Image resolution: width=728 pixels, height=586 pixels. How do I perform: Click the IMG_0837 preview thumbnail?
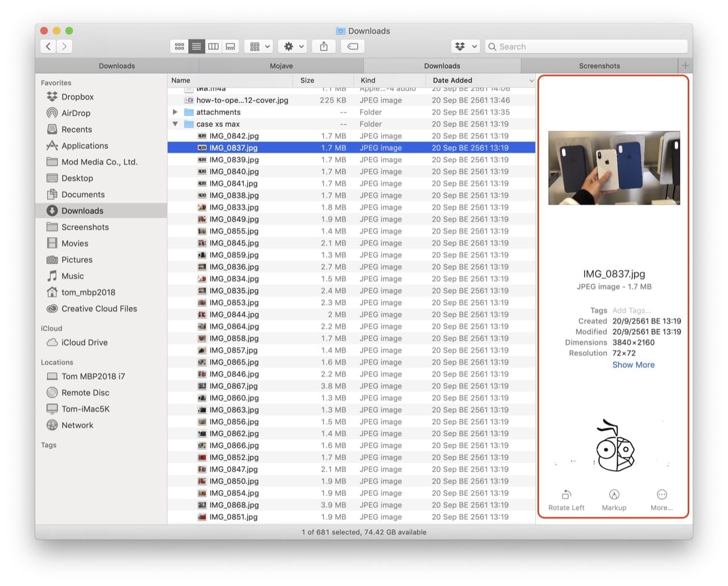pos(614,168)
